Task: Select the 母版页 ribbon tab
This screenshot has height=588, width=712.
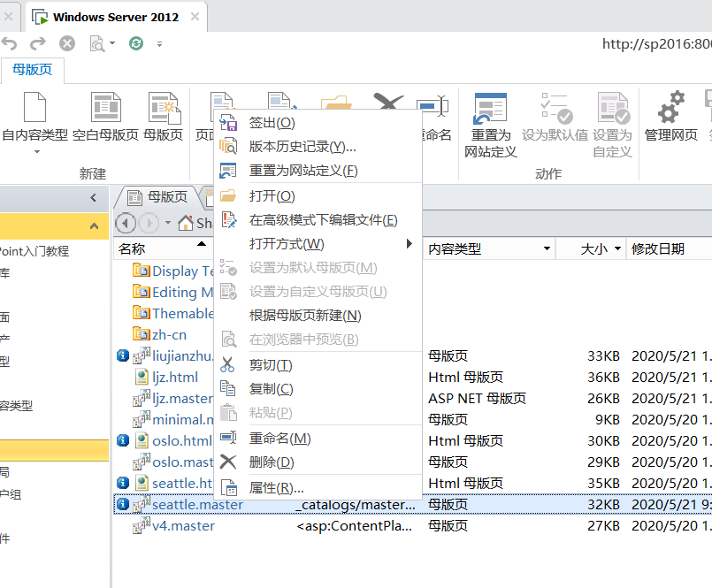Action: [x=32, y=70]
